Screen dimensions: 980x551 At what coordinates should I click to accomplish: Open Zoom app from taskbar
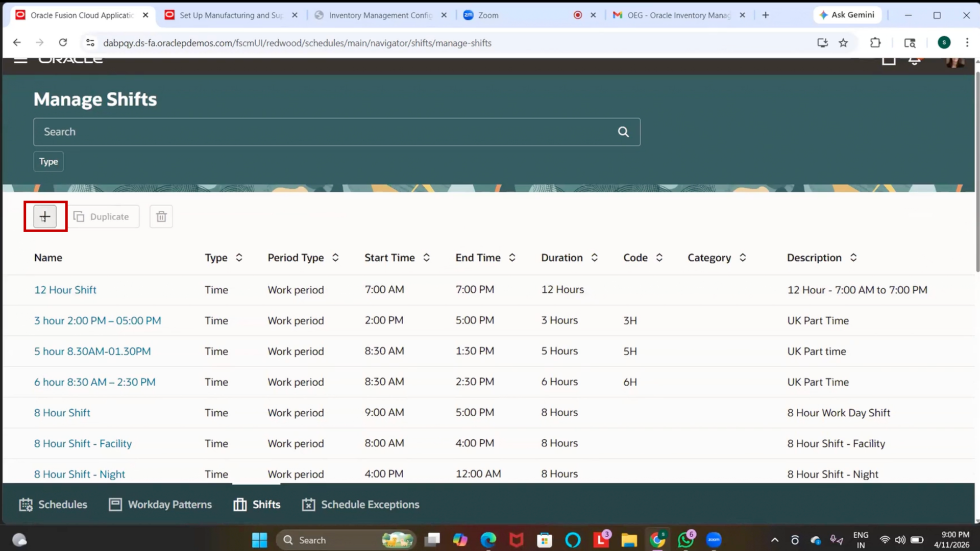click(x=714, y=540)
